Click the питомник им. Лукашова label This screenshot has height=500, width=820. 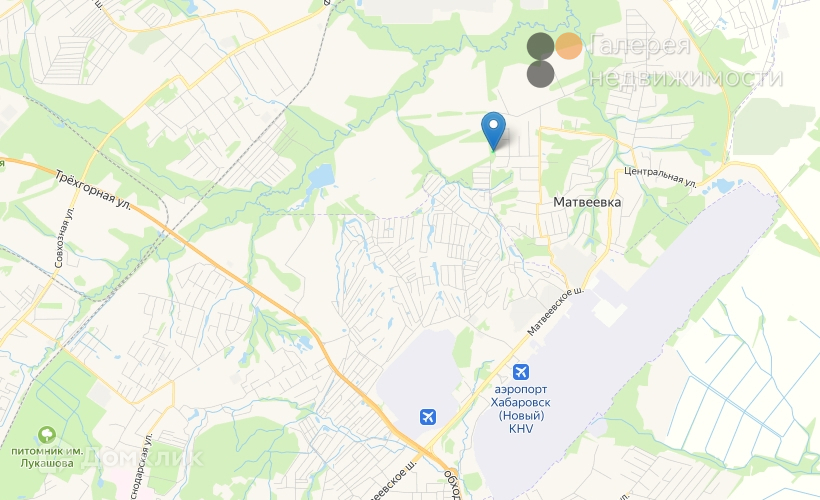47,457
